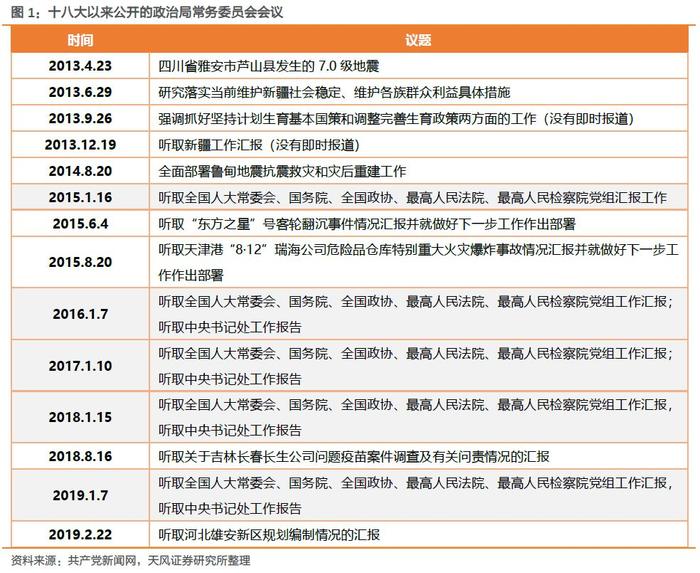Image resolution: width=700 pixels, height=573 pixels.
Task: Click the 河北雄安新区规划编制 topic
Action: click(x=269, y=535)
